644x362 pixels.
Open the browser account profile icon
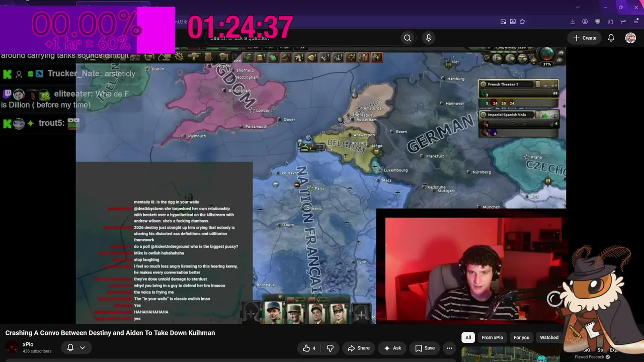click(x=585, y=22)
